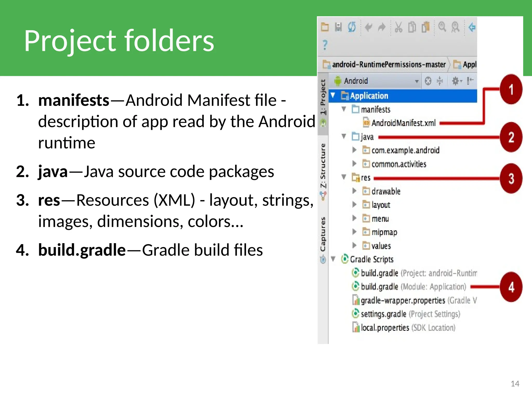This screenshot has height=399, width=532.
Task: Select the manifests folder
Action: [x=371, y=109]
